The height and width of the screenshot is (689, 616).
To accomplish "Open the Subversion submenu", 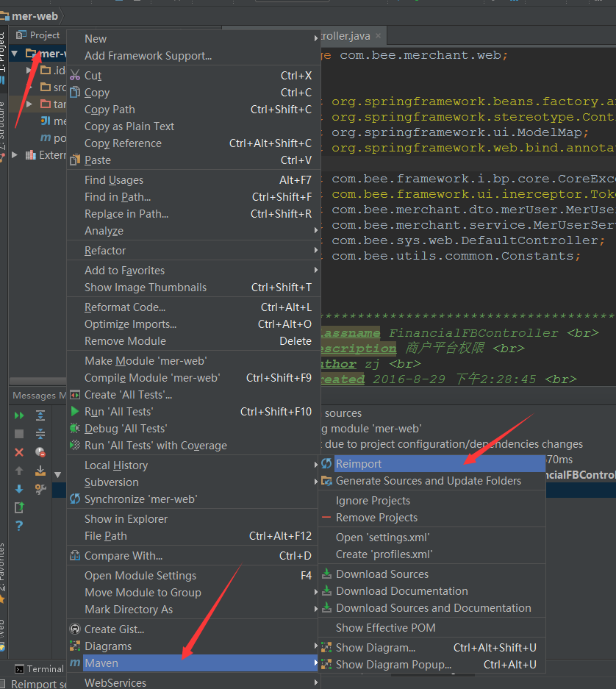I will (193, 482).
